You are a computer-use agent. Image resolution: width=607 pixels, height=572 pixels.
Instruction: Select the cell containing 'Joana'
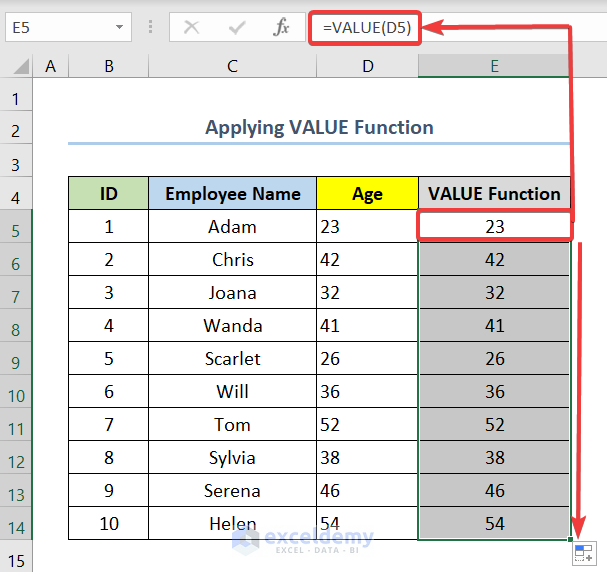pos(232,293)
